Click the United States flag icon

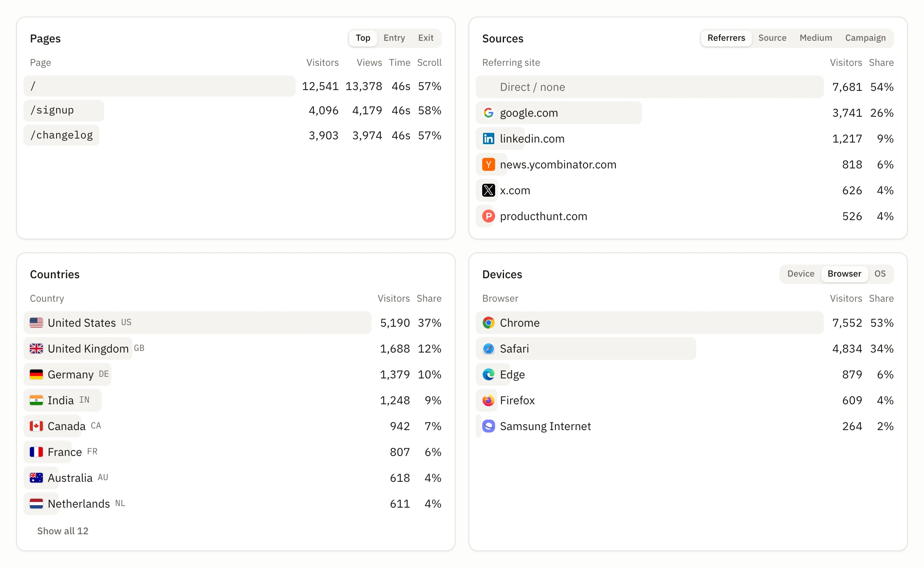click(x=36, y=323)
